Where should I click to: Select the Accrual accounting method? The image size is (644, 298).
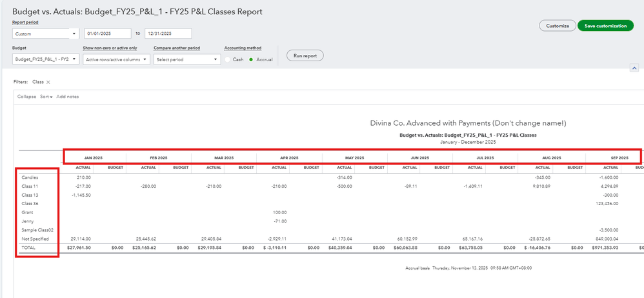click(x=252, y=59)
